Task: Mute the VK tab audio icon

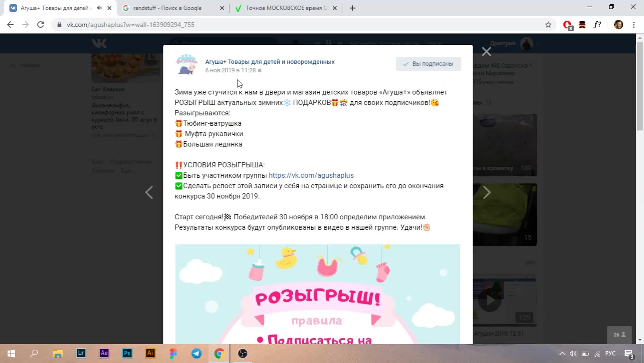Action: [x=99, y=8]
